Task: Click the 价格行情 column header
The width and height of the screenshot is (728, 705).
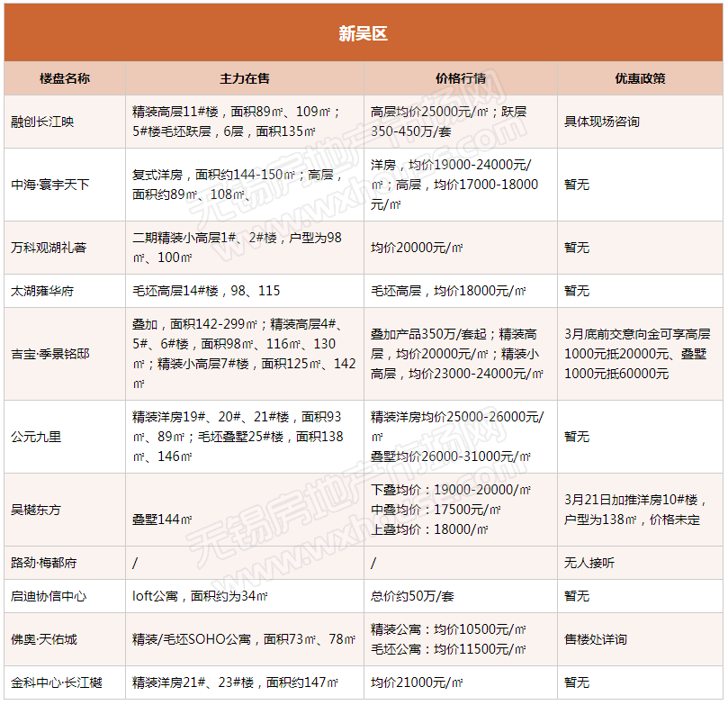Action: coord(460,78)
